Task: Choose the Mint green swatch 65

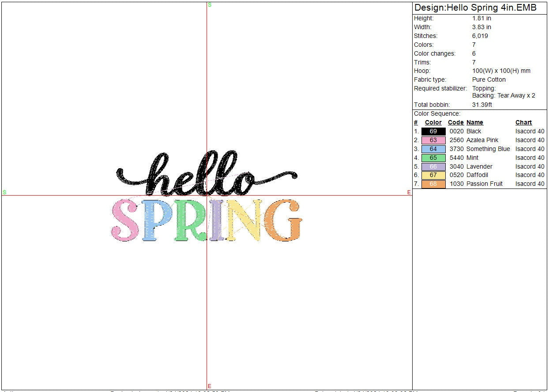Action: point(433,158)
